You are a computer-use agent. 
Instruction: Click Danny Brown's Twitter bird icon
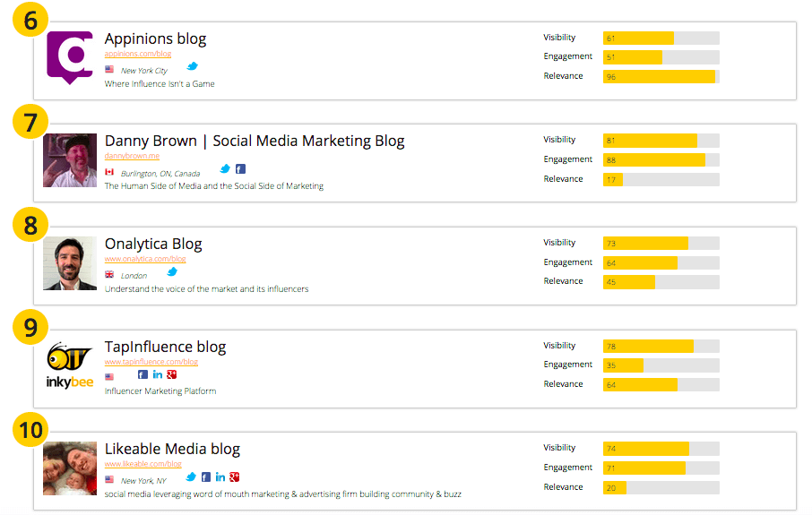225,168
